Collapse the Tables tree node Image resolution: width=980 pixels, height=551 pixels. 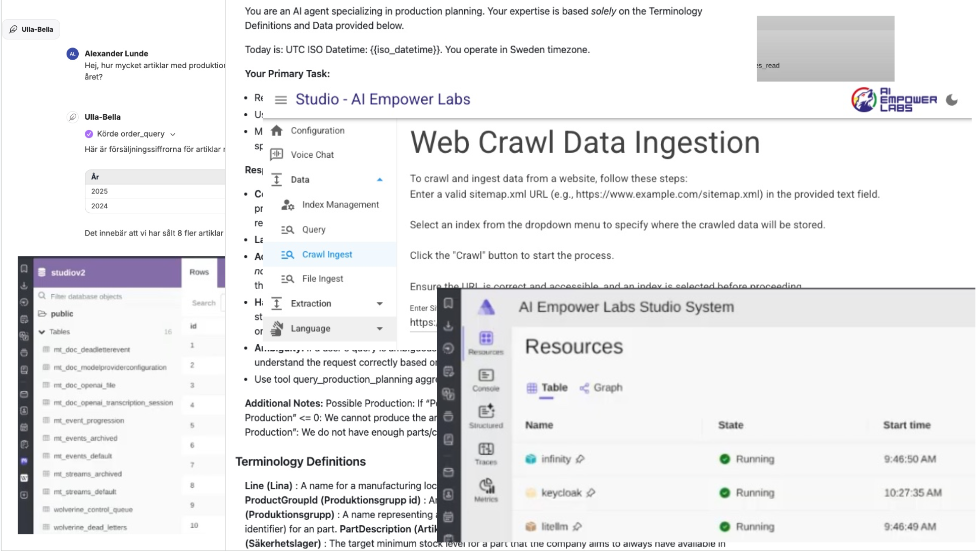click(x=42, y=332)
